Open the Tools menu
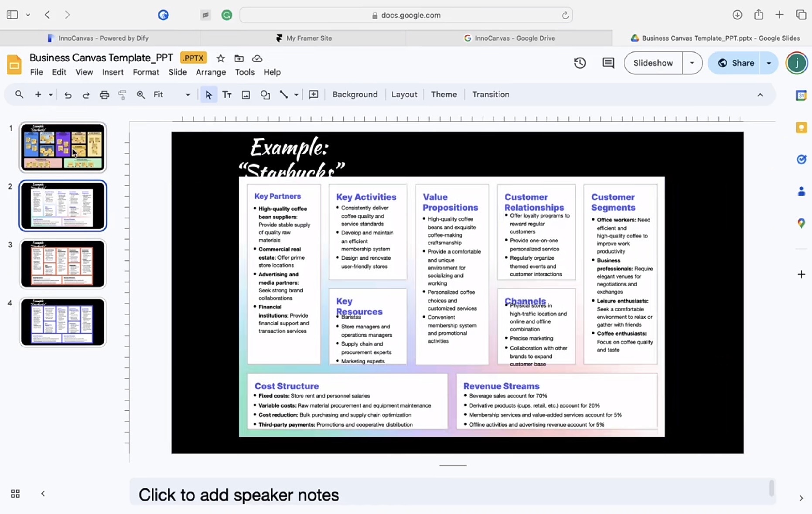This screenshot has height=514, width=812. pos(245,72)
